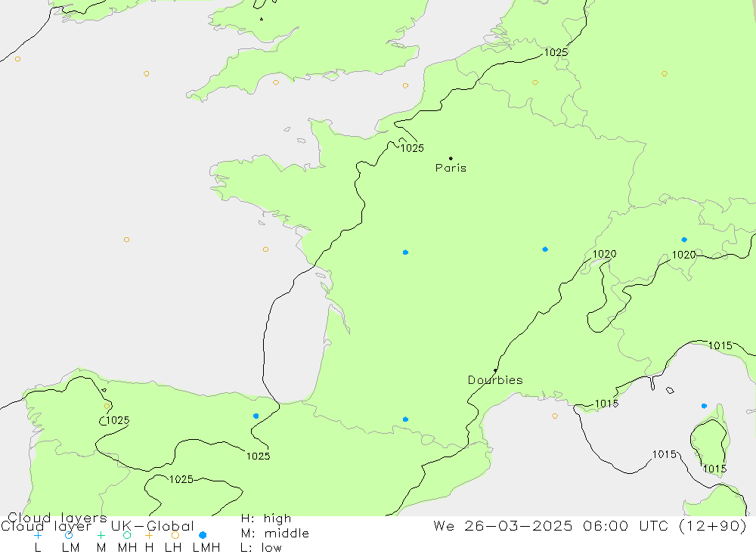Click the orange LH marker over northwest Spain
This screenshot has width=756, height=554.
click(x=107, y=406)
